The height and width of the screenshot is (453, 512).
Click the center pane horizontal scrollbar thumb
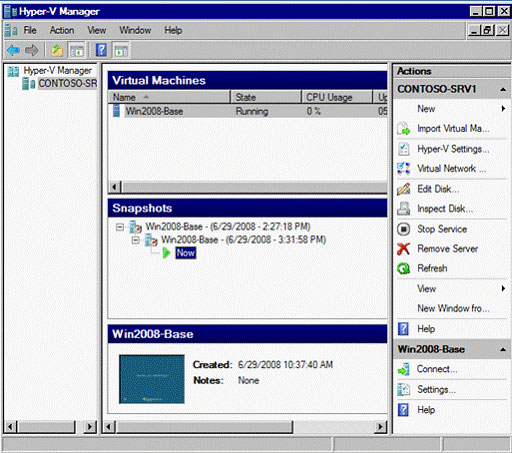(204, 427)
